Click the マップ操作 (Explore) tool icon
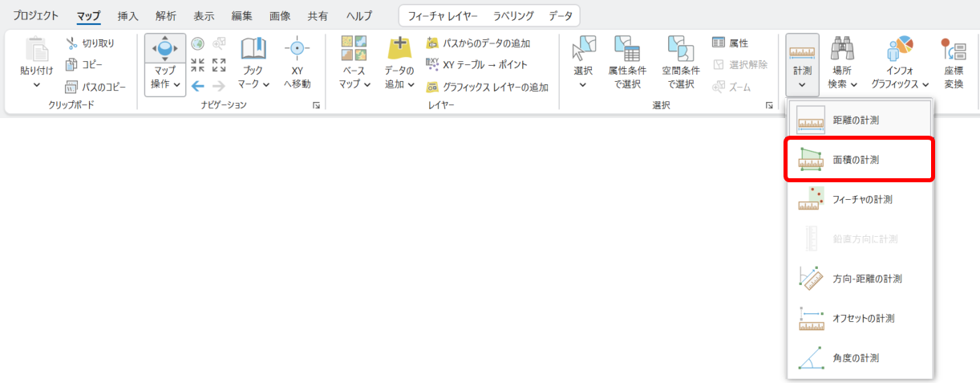The width and height of the screenshot is (980, 383). pyautogui.click(x=164, y=50)
